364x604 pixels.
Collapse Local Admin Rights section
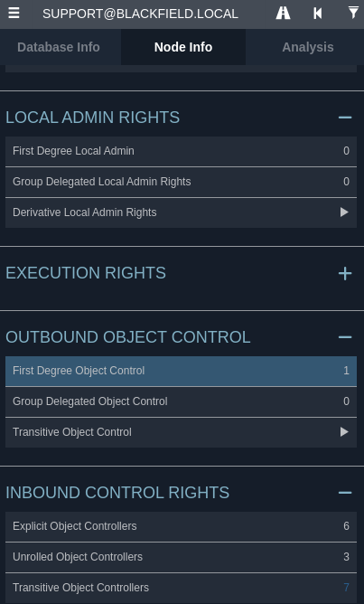click(x=345, y=118)
